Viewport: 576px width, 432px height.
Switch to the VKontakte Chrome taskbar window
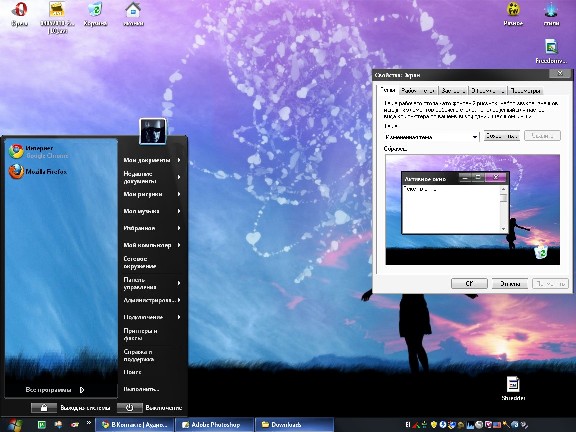click(134, 425)
